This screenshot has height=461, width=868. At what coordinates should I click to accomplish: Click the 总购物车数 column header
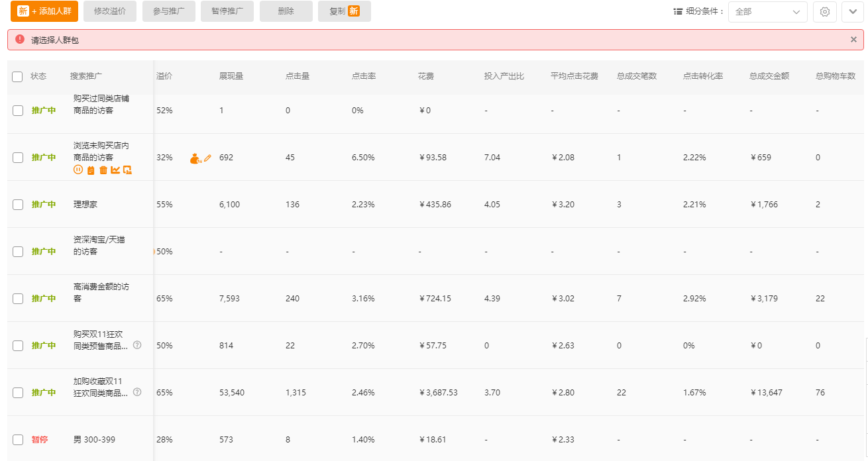(836, 76)
